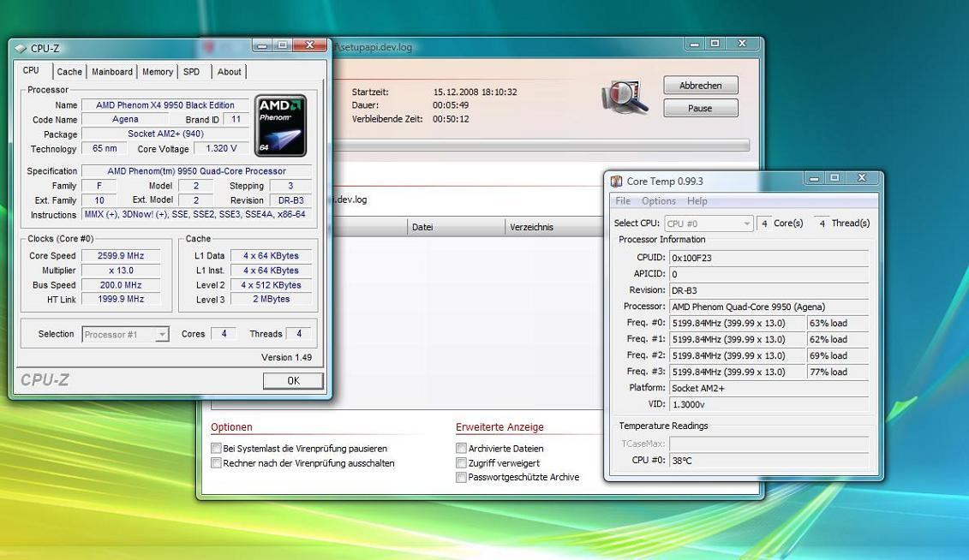Click the Revision value DR-B3 in CPU-Z
This screenshot has width=969, height=560.
(x=290, y=200)
